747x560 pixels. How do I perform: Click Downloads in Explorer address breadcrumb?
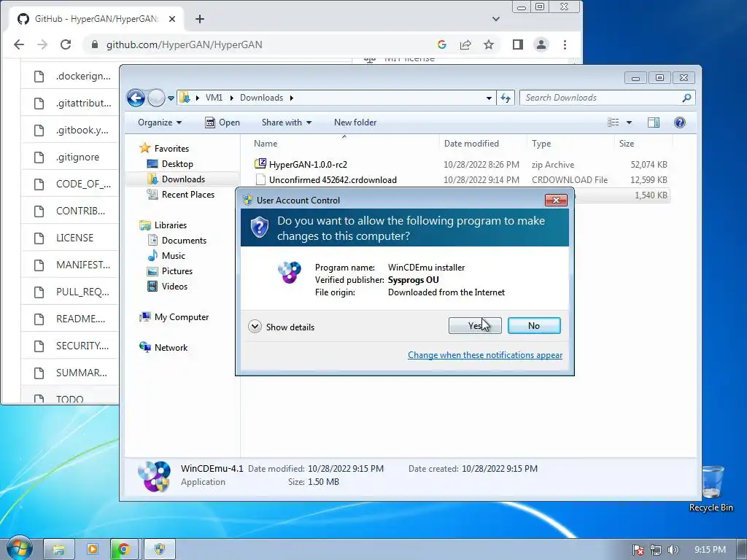[261, 98]
